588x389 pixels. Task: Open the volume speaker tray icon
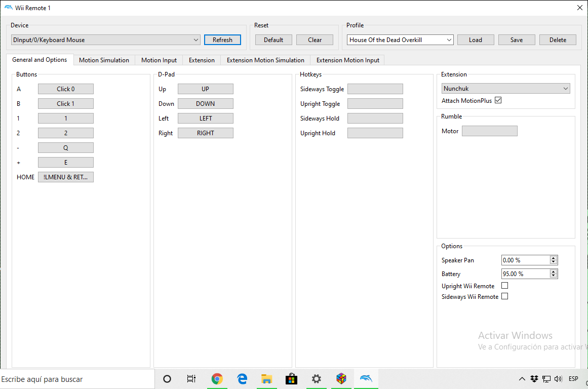558,379
